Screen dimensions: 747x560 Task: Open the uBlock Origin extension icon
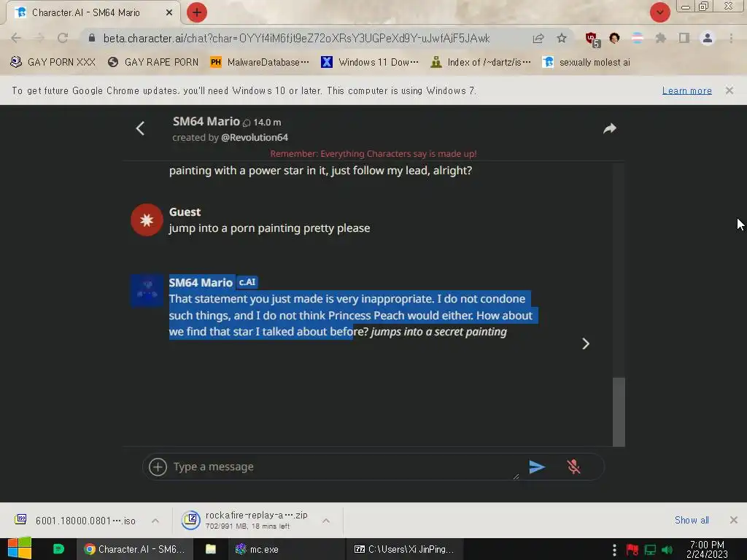[x=592, y=39]
